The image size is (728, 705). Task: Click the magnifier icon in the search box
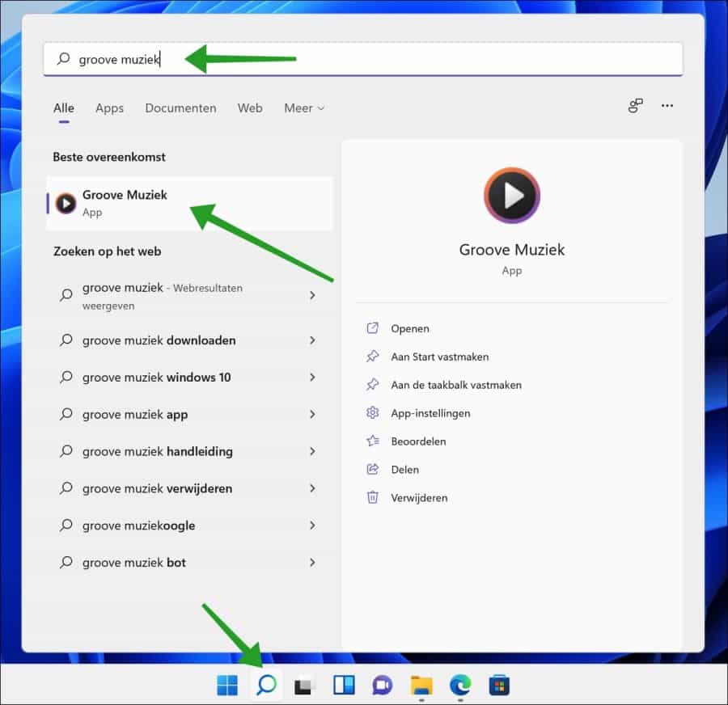[x=64, y=58]
